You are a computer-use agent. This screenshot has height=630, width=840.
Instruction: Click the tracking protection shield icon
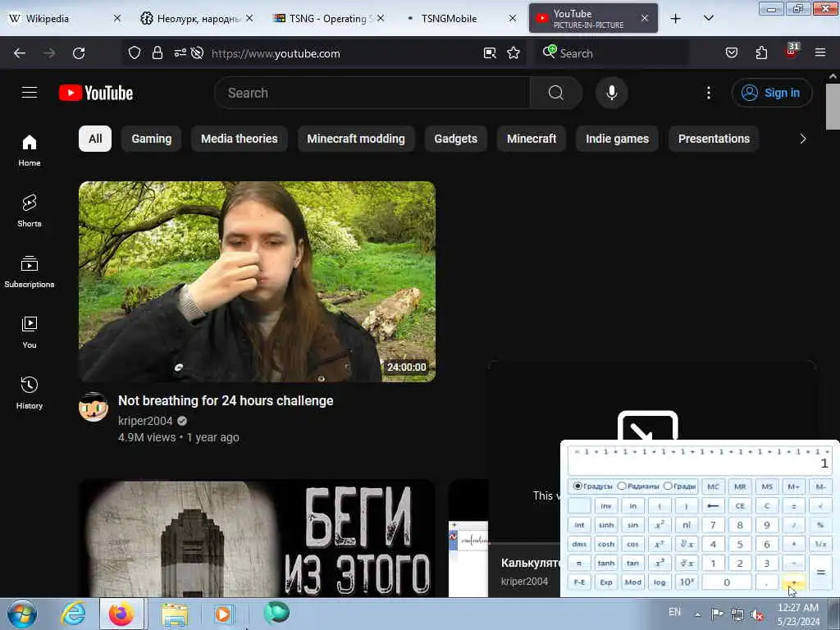tap(134, 53)
